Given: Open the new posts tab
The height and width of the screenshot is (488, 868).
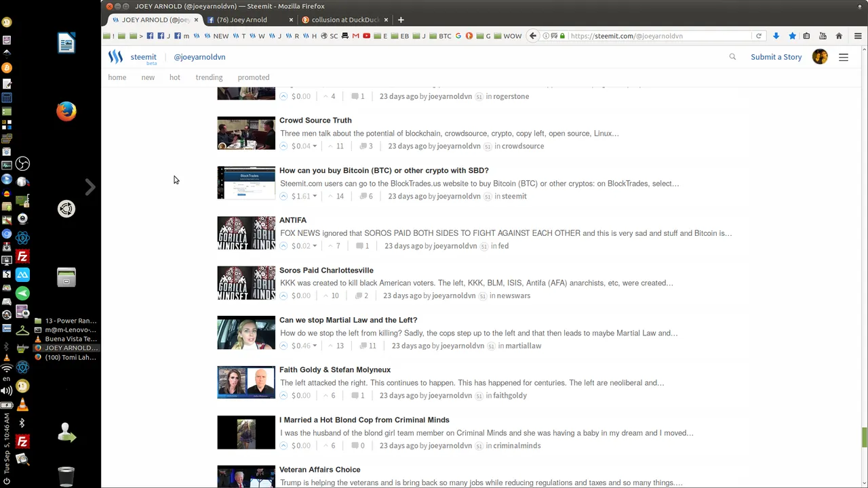Looking at the screenshot, I should [148, 77].
